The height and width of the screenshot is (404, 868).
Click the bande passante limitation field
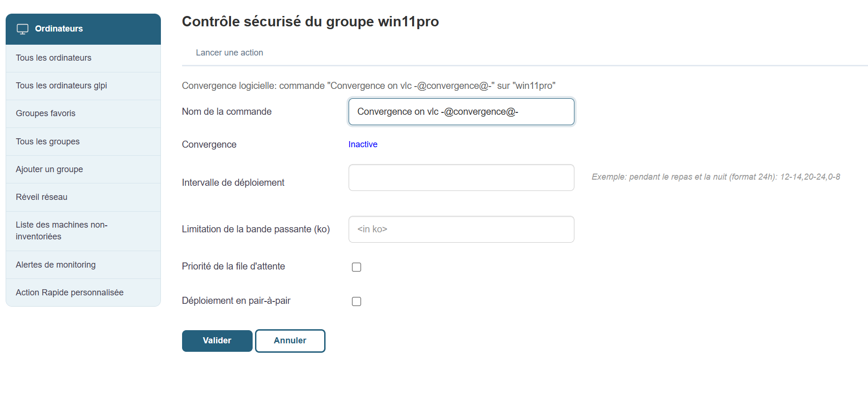point(461,230)
